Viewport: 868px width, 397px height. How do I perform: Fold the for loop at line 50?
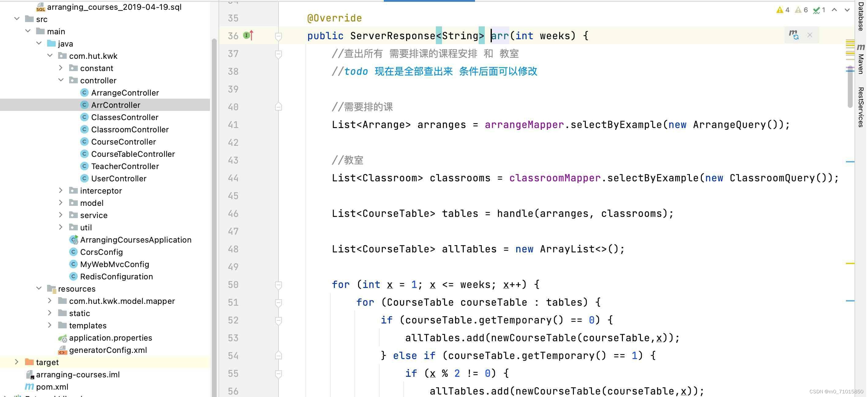(278, 285)
